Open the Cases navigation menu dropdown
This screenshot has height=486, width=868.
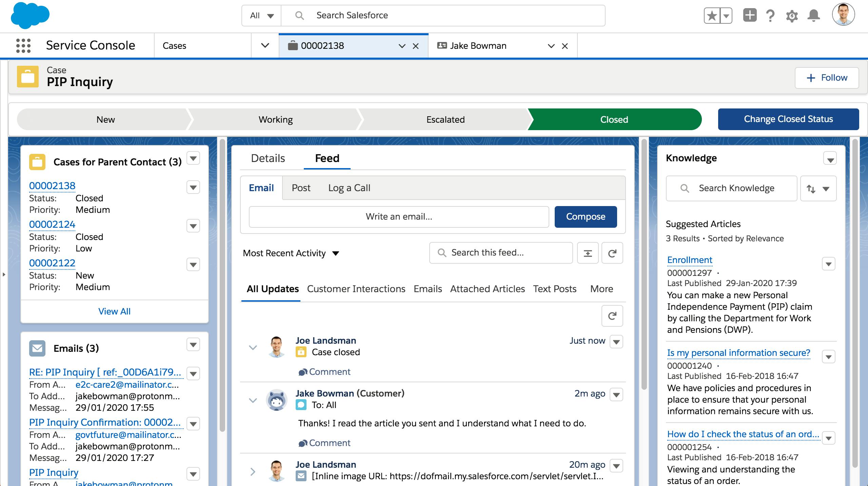(x=265, y=46)
